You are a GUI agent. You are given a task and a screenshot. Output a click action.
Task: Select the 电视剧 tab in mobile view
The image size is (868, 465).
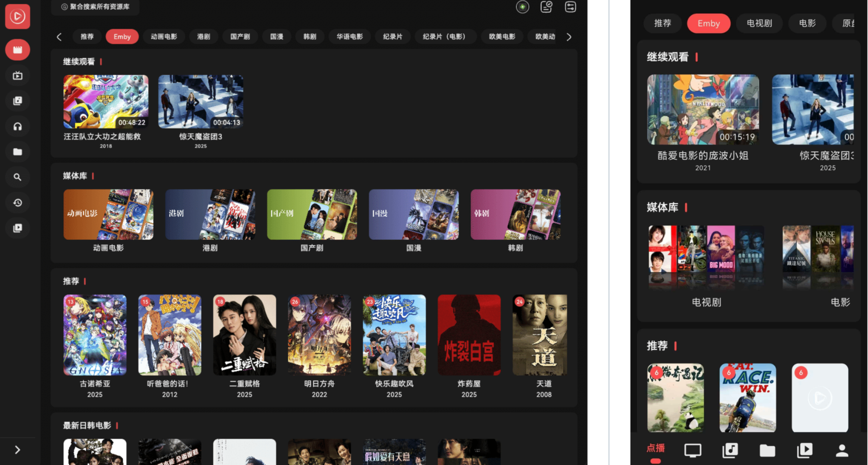(x=759, y=23)
